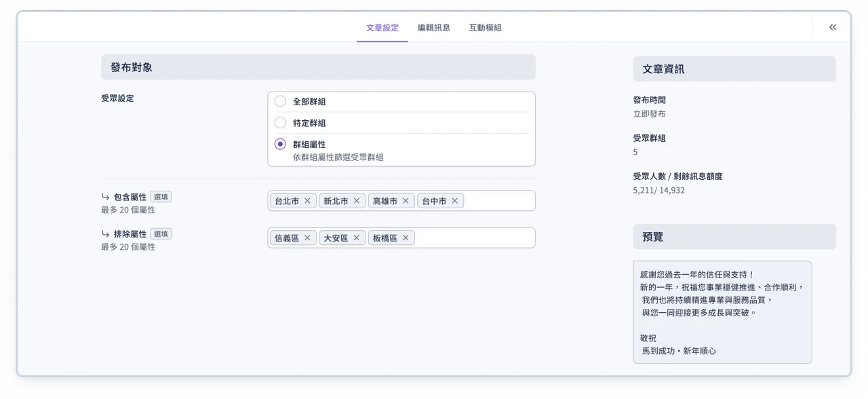Click the 受眾人數 / 剩餘訊息額度 label
The width and height of the screenshot is (868, 399).
678,176
